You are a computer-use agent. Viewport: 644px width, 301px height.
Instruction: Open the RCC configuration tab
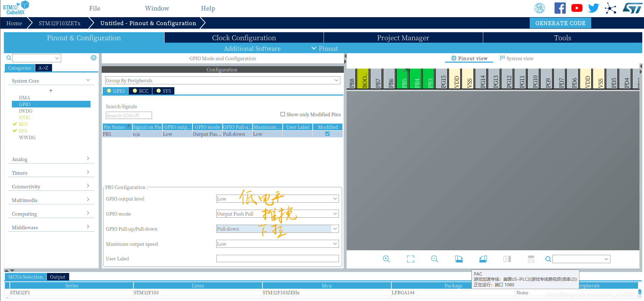click(x=140, y=91)
